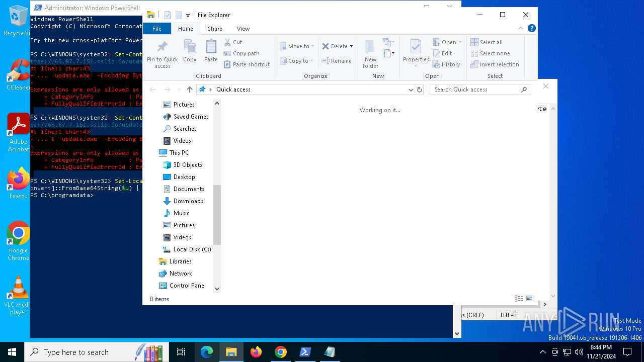
Task: Open recent locations dropdown arrow
Action: (179, 89)
